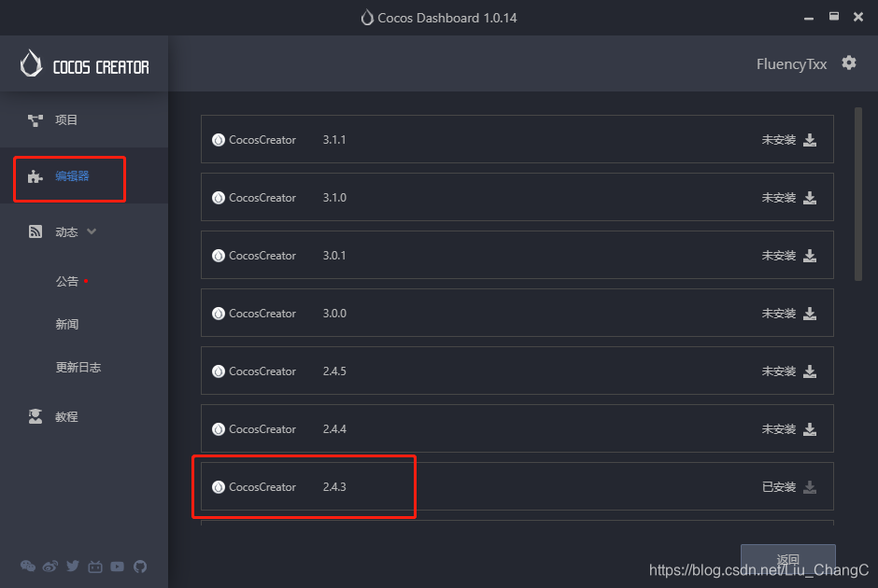Select version number 3.0.0 text
Screen dimensions: 878x588
coord(334,314)
